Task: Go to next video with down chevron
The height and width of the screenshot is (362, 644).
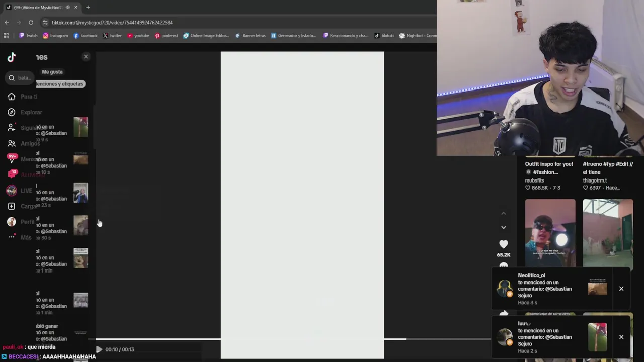Action: point(504,227)
